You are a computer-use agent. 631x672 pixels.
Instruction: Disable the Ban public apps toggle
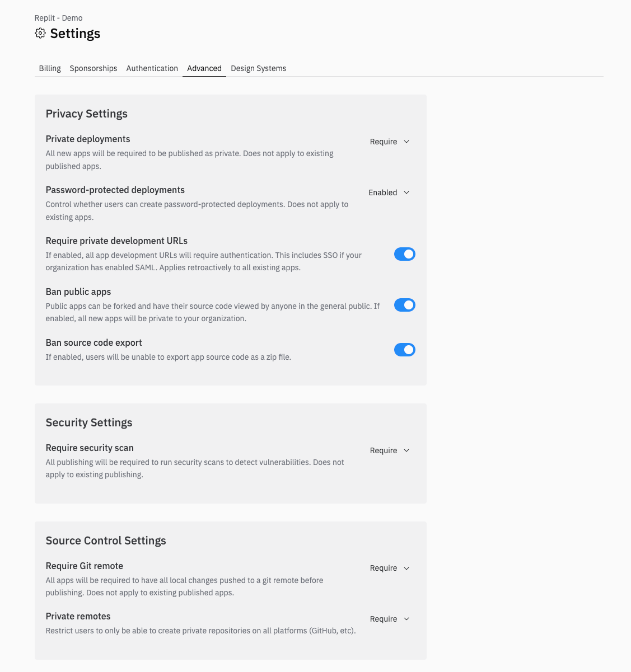coord(404,305)
